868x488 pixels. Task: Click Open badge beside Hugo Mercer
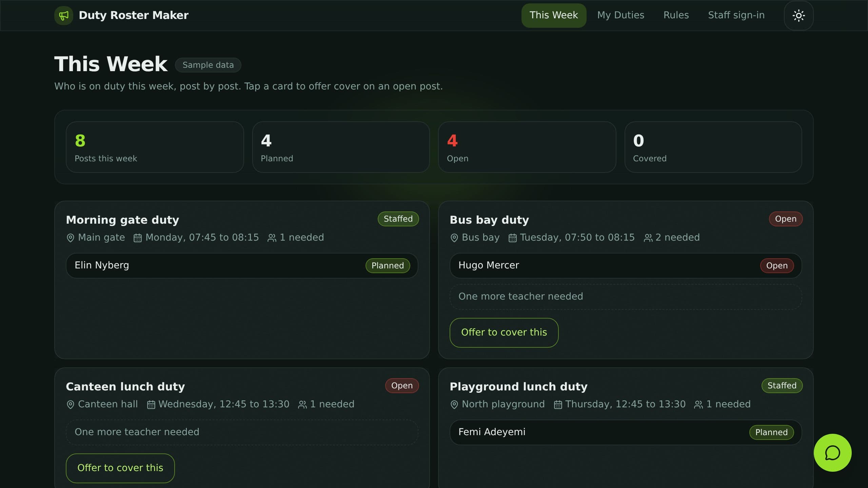(776, 266)
